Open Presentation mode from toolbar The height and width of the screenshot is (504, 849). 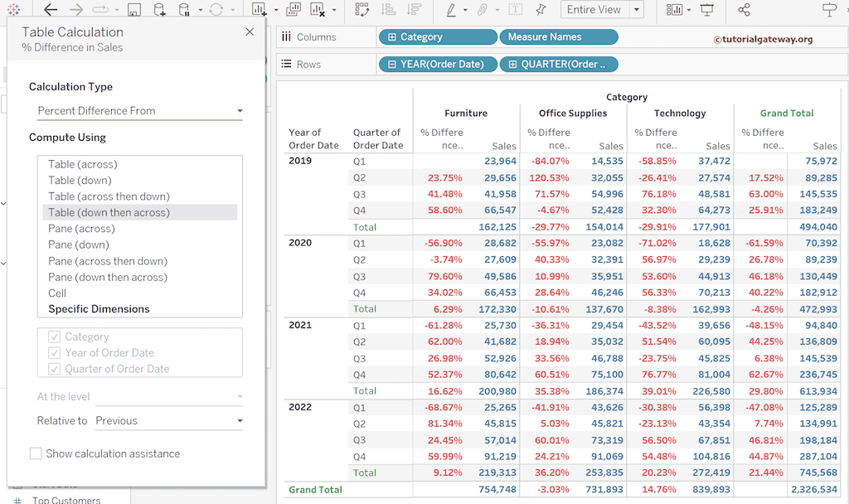[706, 10]
